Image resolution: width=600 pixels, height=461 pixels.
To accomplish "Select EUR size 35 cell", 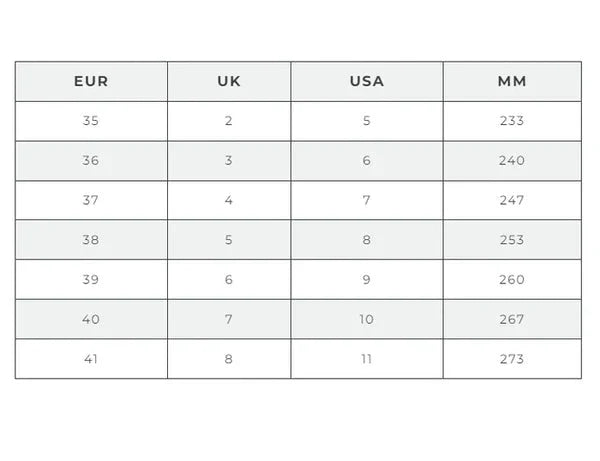I will click(x=91, y=121).
